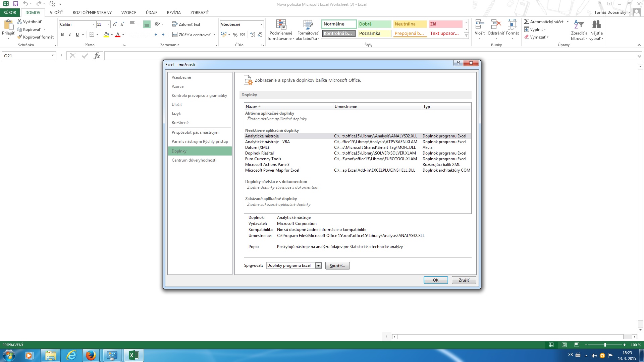Open the Font (Písmo) group dialog launcher
The width and height of the screenshot is (644, 362).
tap(124, 45)
